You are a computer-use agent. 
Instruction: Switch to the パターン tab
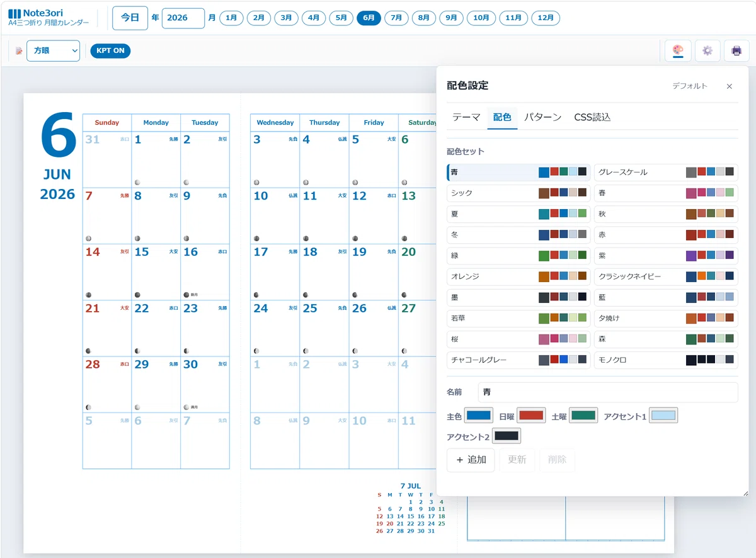542,117
